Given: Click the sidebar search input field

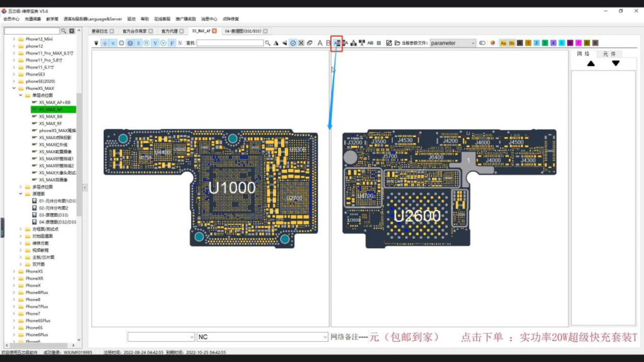Looking at the screenshot, I should (32, 31).
